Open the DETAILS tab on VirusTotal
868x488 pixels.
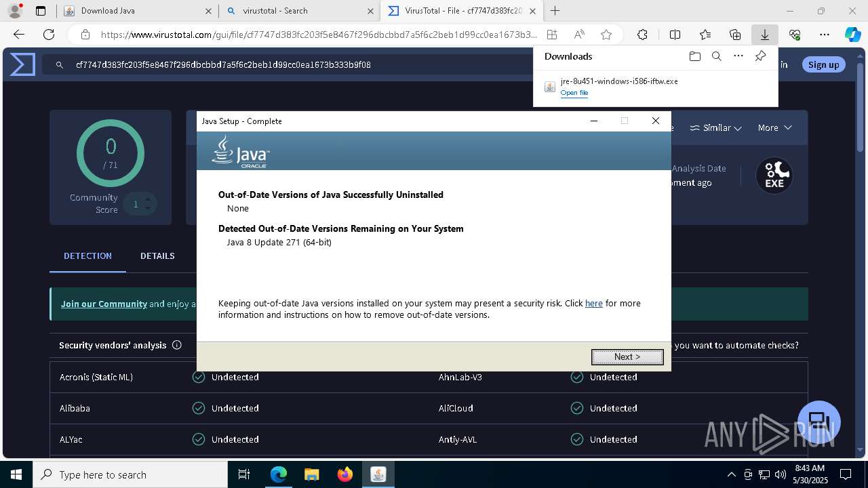[x=157, y=256]
